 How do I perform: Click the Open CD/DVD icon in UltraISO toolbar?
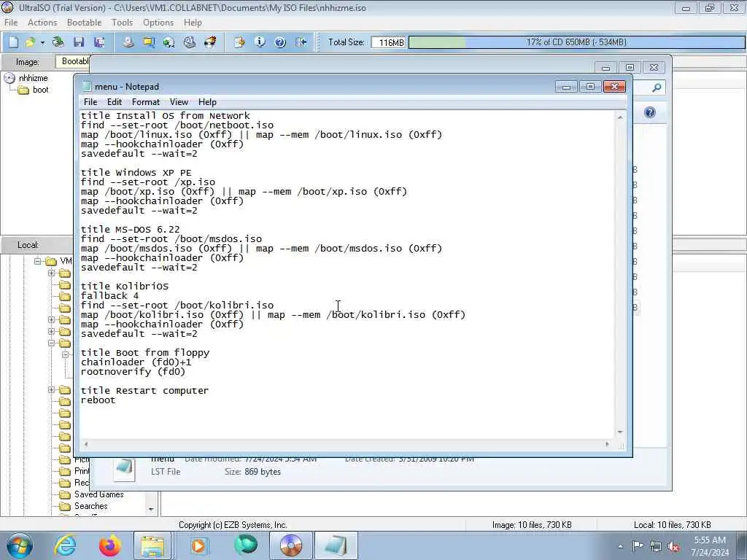click(x=58, y=42)
